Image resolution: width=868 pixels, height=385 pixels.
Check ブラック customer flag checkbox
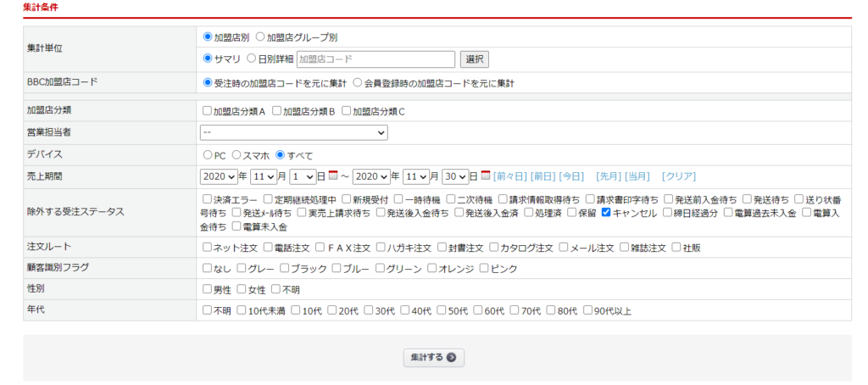pos(285,268)
